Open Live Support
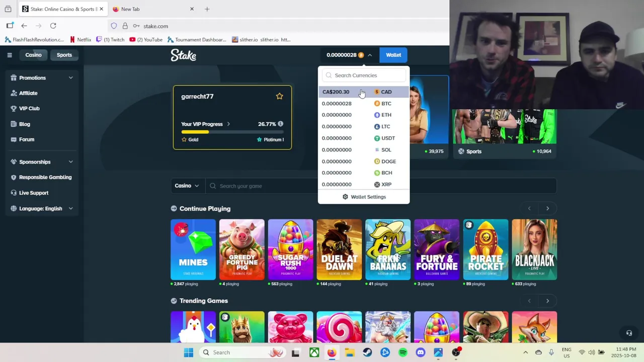 pos(34,193)
